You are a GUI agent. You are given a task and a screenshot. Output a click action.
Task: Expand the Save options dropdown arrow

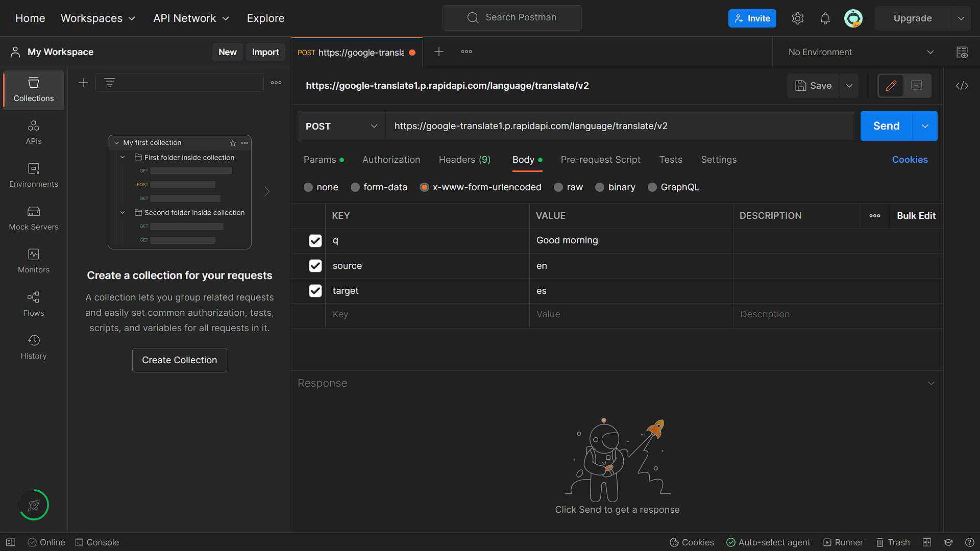coord(849,86)
